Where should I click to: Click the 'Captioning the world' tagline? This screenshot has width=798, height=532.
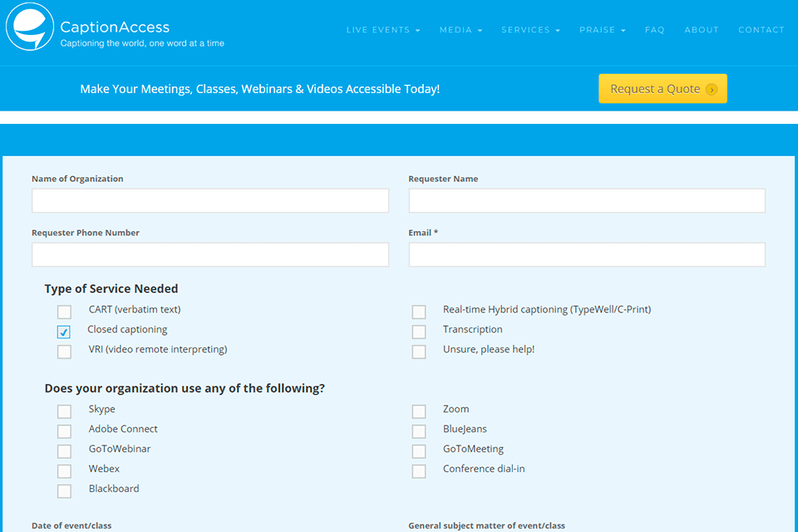(142, 43)
